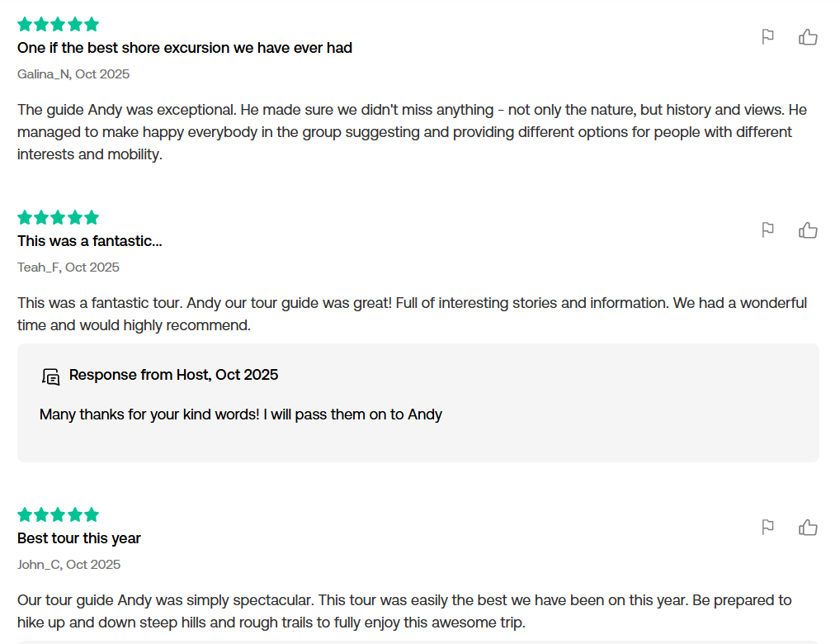Like Galina_N's shore excursion review
The image size is (840, 644).
pos(808,37)
